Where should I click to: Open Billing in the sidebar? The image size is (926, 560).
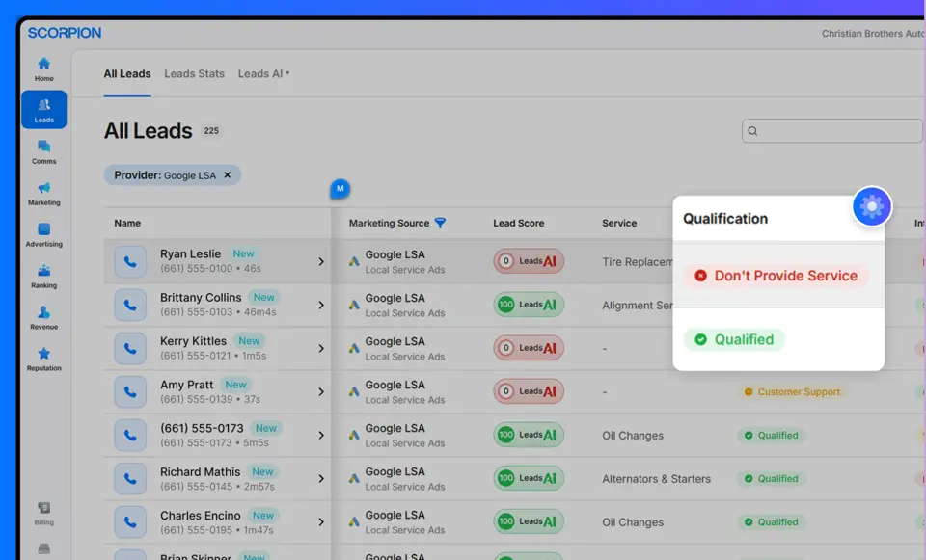coord(43,513)
